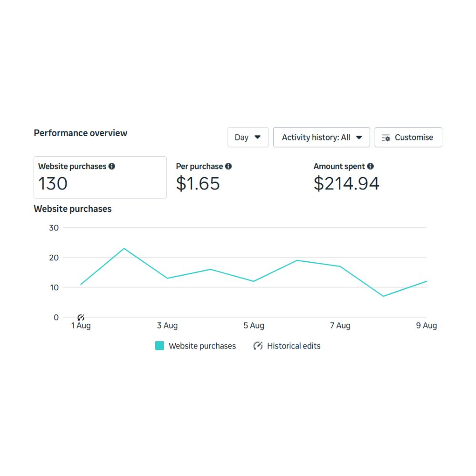Click the Customise button

click(x=408, y=137)
